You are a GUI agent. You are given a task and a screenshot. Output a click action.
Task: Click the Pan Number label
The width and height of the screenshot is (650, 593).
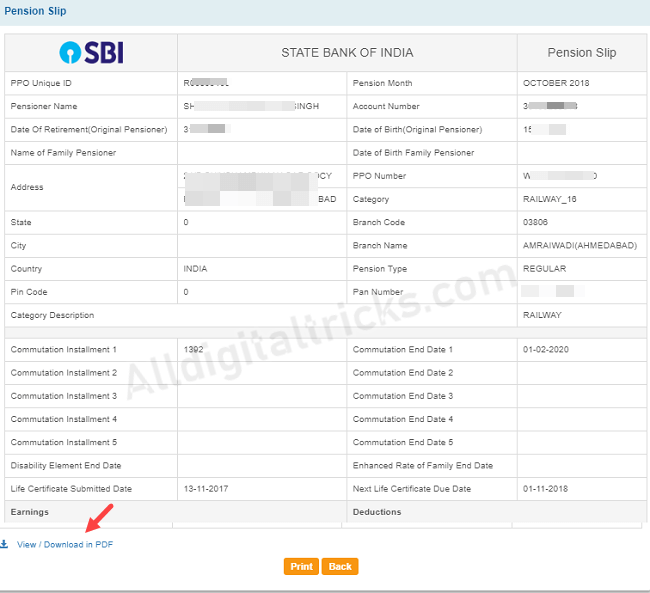(378, 292)
